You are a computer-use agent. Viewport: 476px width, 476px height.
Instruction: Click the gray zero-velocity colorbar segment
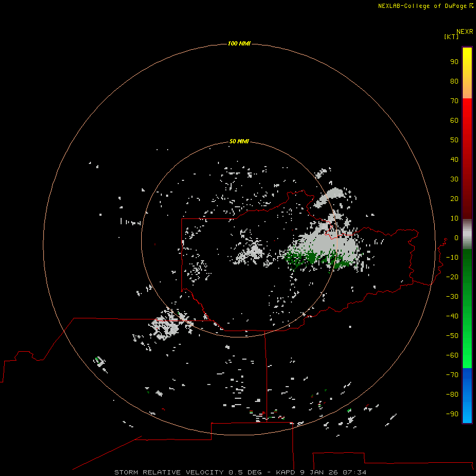(x=467, y=234)
